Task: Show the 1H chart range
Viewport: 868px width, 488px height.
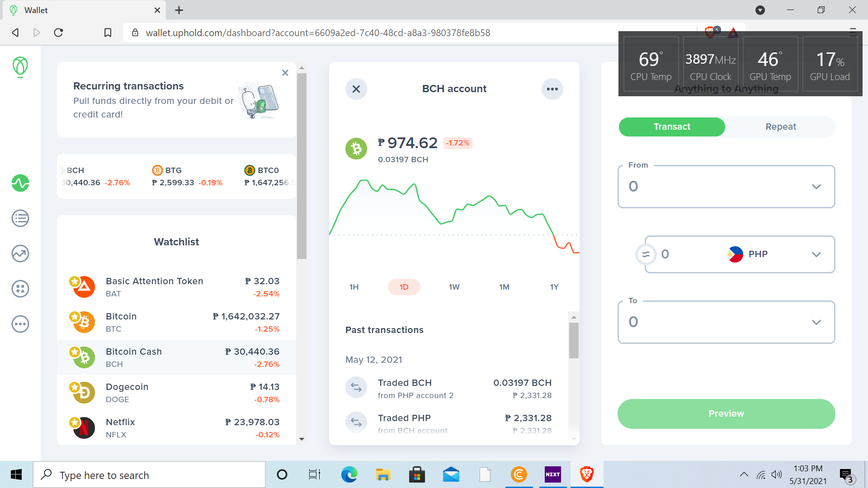Action: (x=354, y=287)
